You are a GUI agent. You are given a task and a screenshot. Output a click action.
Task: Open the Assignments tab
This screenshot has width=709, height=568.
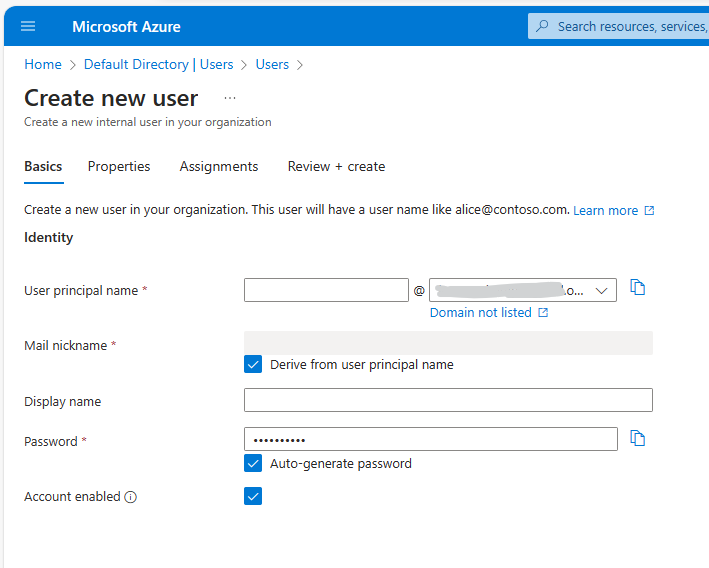tap(219, 167)
